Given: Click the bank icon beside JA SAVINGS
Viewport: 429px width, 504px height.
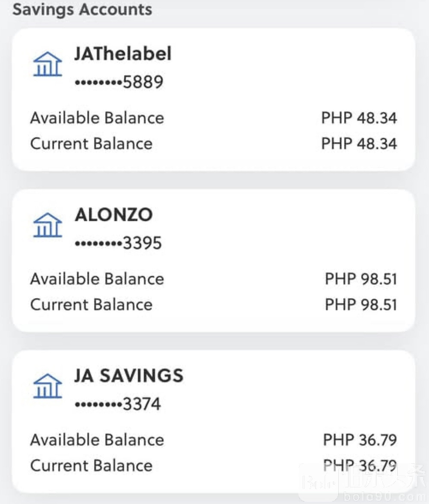Looking at the screenshot, I should [x=48, y=386].
